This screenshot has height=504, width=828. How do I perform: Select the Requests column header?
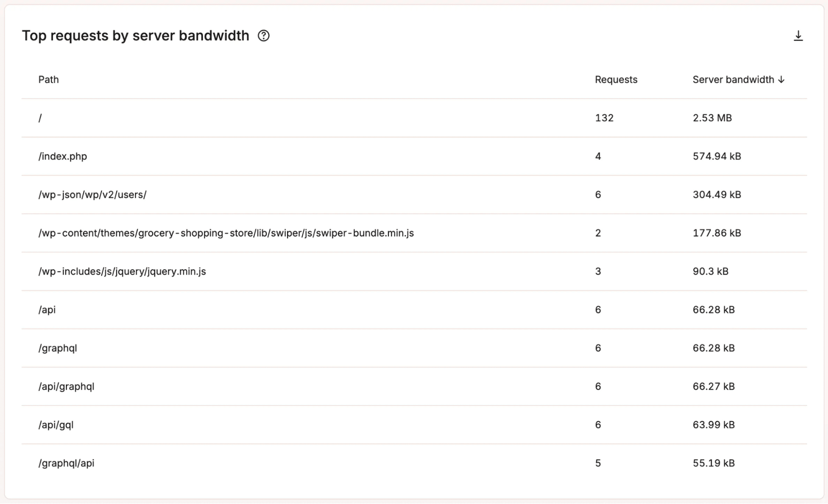tap(616, 80)
